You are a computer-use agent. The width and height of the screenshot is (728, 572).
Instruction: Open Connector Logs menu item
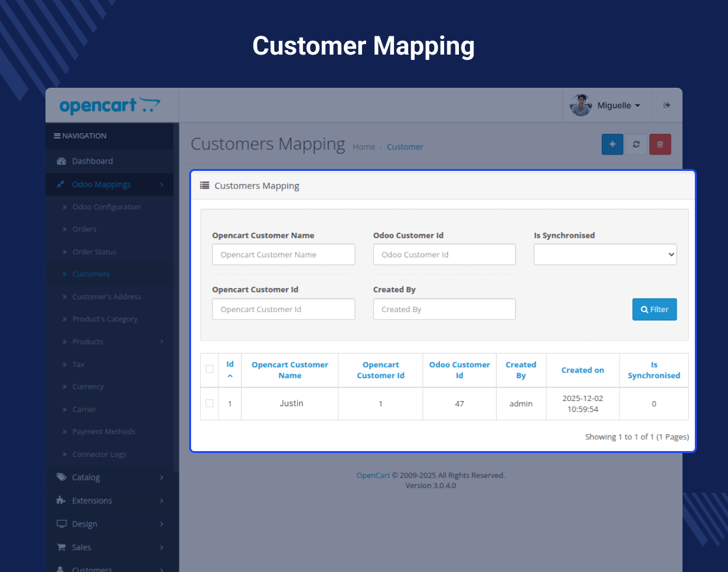[99, 454]
